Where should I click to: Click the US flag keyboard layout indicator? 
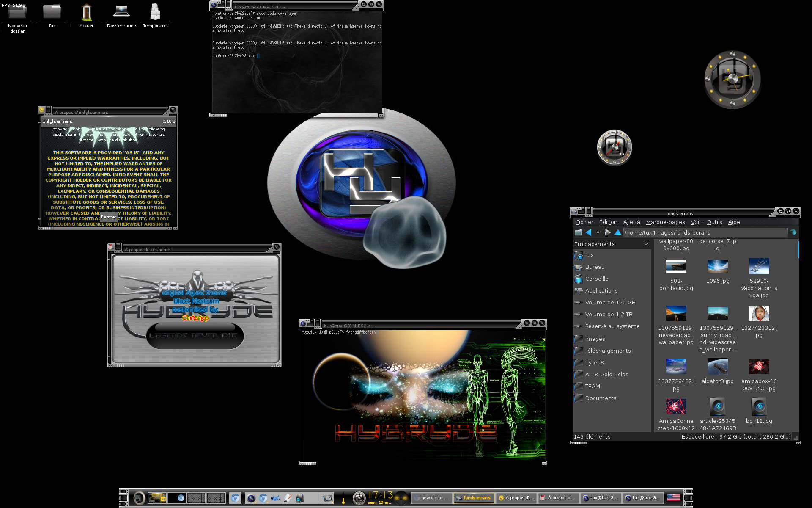point(674,498)
